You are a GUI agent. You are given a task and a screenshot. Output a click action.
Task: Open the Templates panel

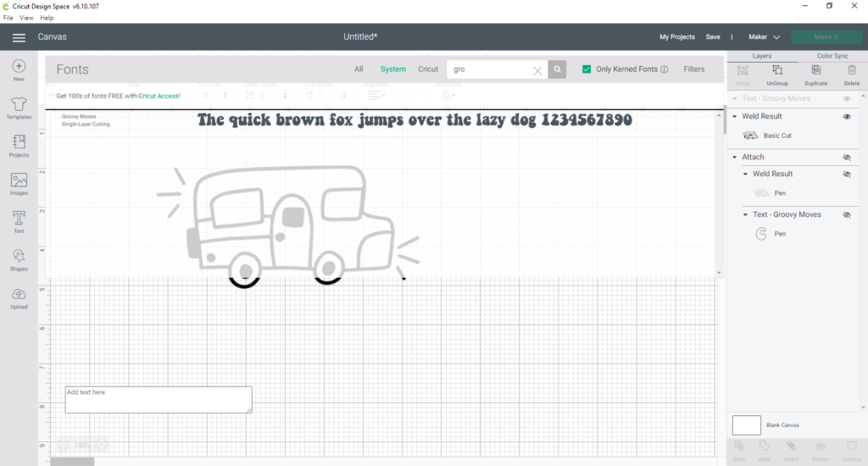point(19,105)
